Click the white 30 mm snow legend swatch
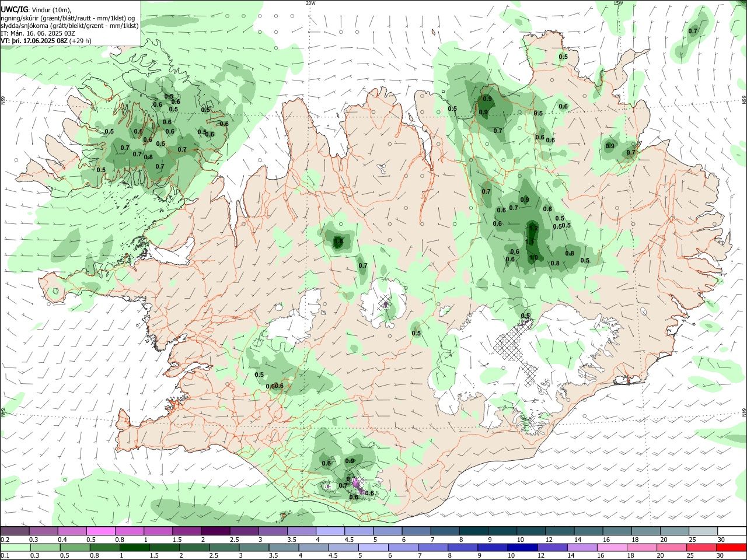Viewport: 747px width, 560px height. coord(732,531)
